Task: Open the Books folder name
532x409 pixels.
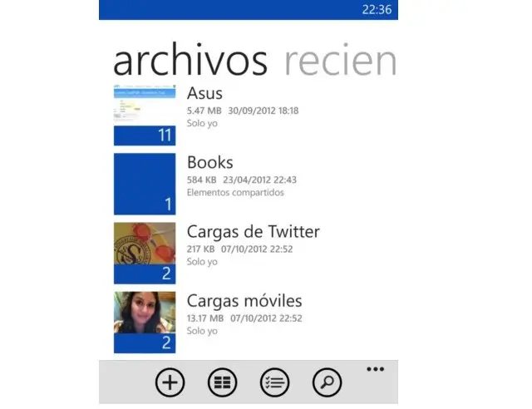Action: (209, 162)
